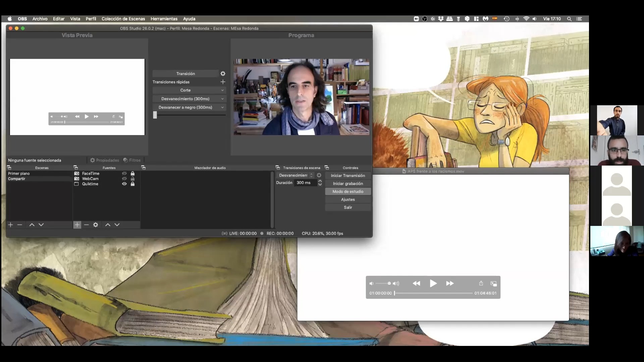
Task: Toggle lock on WebCam source
Action: tap(132, 179)
